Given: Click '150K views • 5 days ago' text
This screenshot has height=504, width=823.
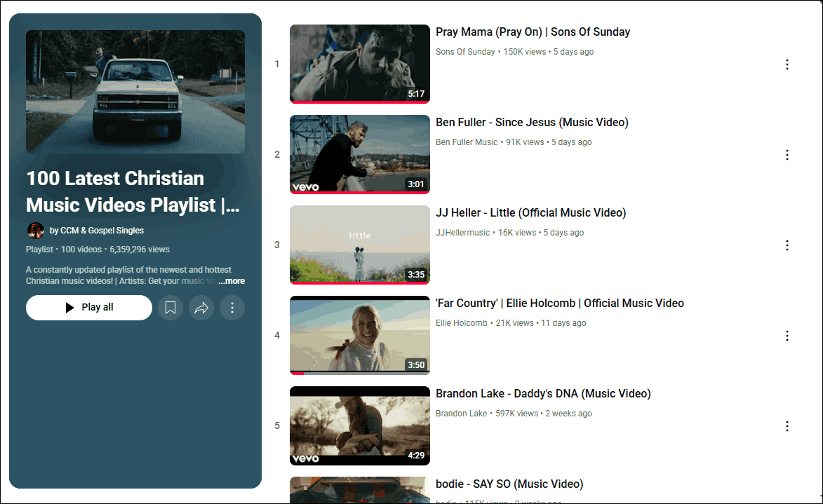Looking at the screenshot, I should [x=549, y=52].
